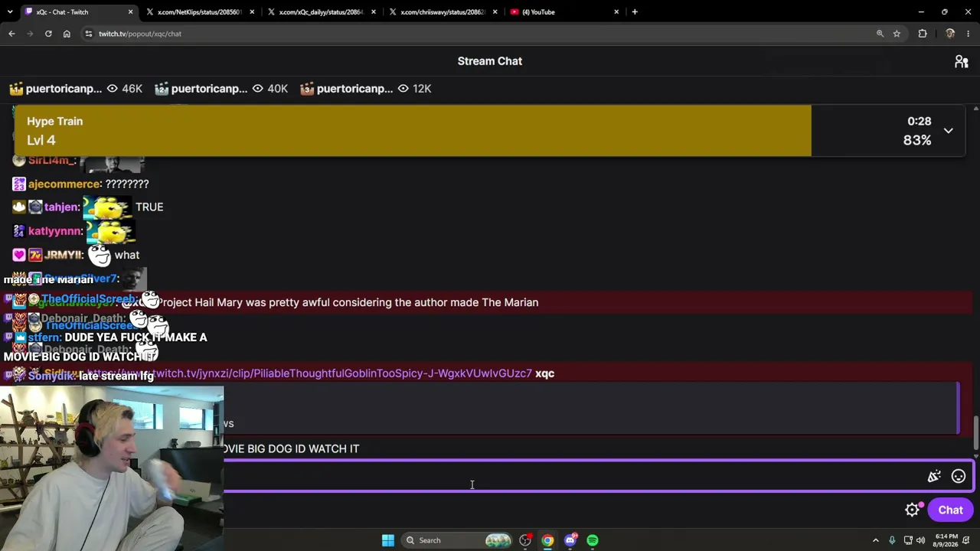This screenshot has height=551, width=980.
Task: Click the browser back arrow
Action: pyautogui.click(x=11, y=34)
